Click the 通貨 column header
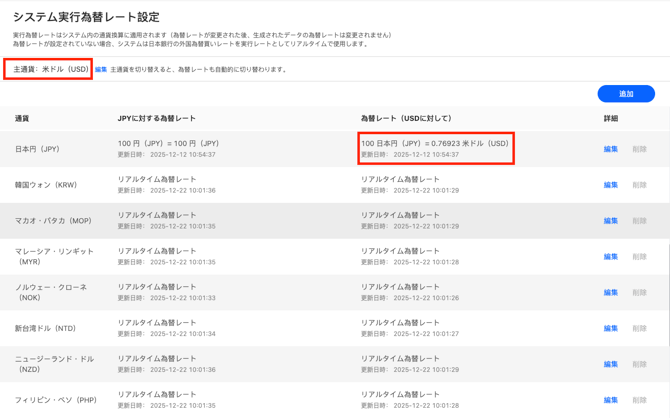Screen dimensions: 670x418 click(x=22, y=118)
